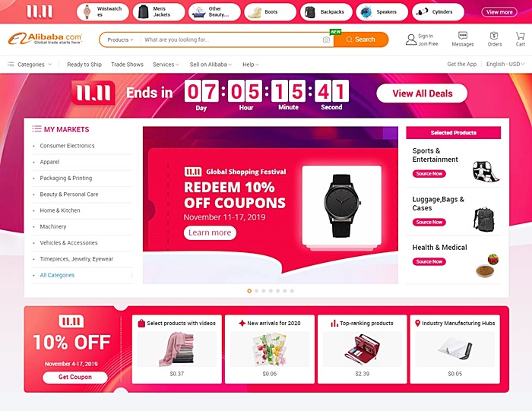
Task: Click Source Now under Luggage, Bags & Cases
Action: [429, 222]
